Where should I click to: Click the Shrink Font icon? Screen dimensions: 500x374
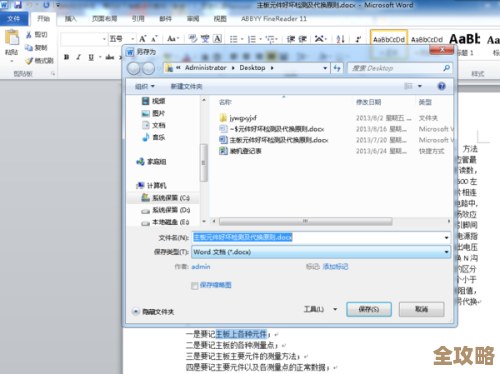[154, 39]
